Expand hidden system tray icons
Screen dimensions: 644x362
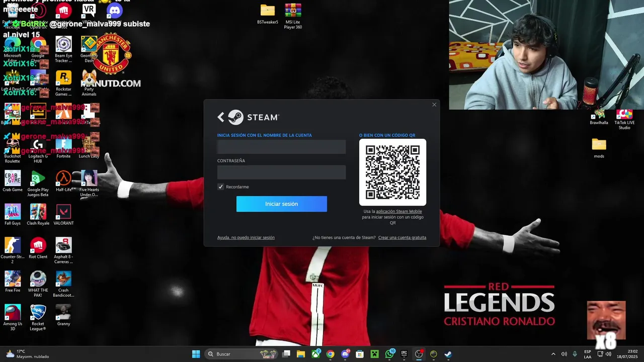553,354
